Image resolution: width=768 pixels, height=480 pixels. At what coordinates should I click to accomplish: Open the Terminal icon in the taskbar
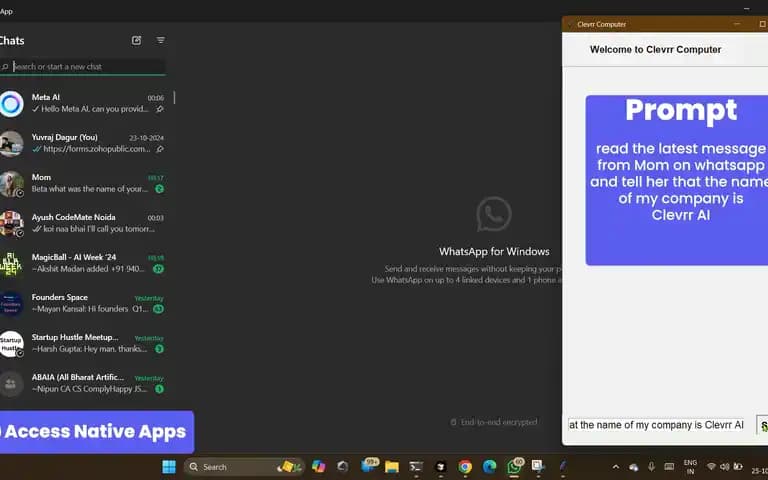pos(416,467)
